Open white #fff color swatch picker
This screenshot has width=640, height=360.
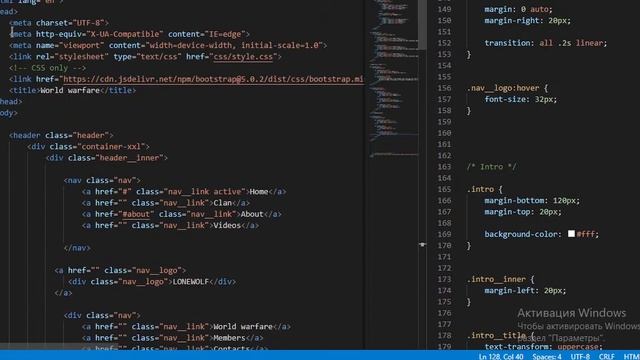click(571, 234)
